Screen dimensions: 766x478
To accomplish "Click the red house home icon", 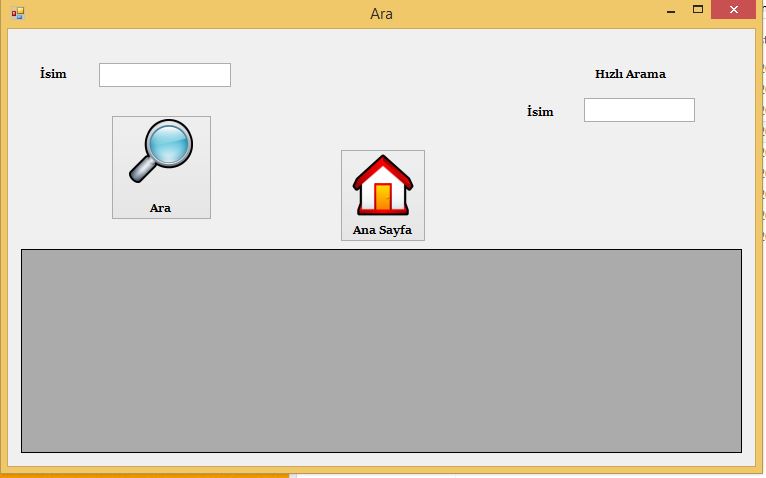I will point(382,185).
